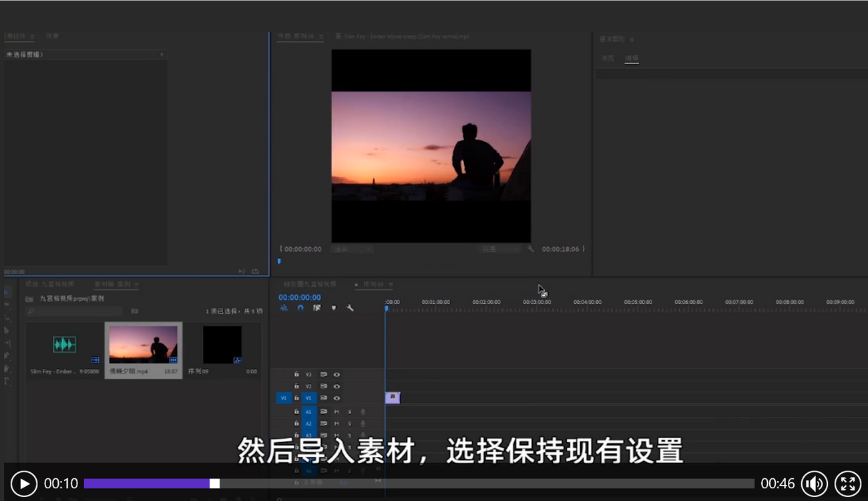Select the Type tool
Viewport: 868px width, 501px height.
point(7,381)
